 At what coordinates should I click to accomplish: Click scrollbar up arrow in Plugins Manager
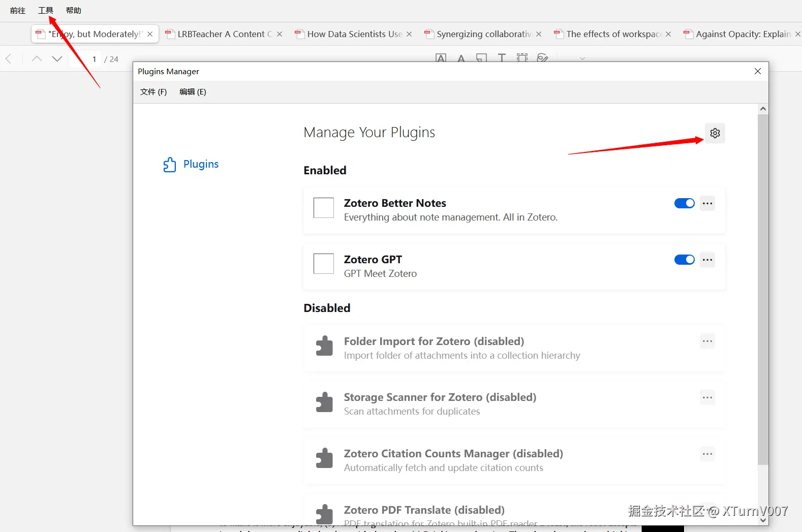(x=763, y=109)
